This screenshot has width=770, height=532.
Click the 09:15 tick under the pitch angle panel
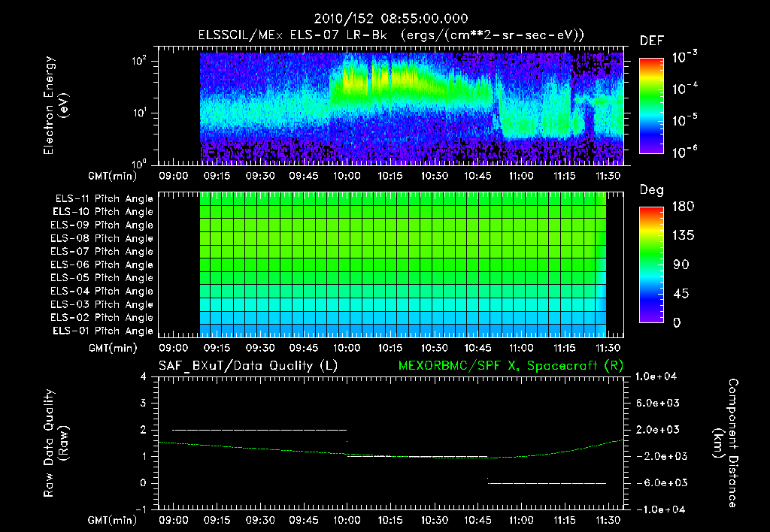(217, 348)
